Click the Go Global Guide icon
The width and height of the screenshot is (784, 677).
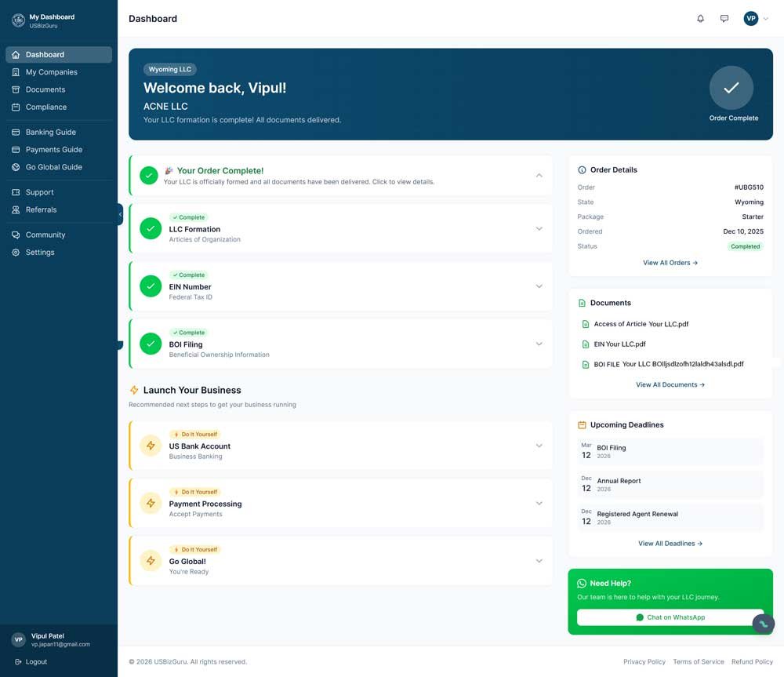coord(17,166)
